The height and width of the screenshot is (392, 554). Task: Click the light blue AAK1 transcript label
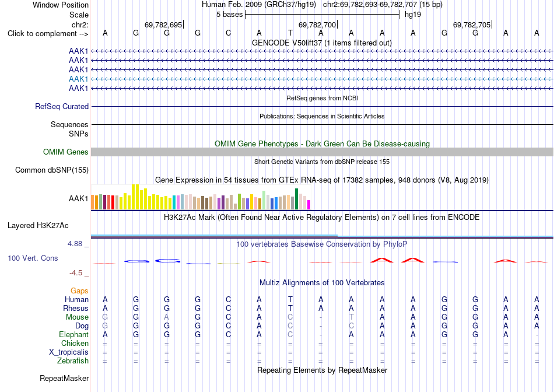[79, 79]
